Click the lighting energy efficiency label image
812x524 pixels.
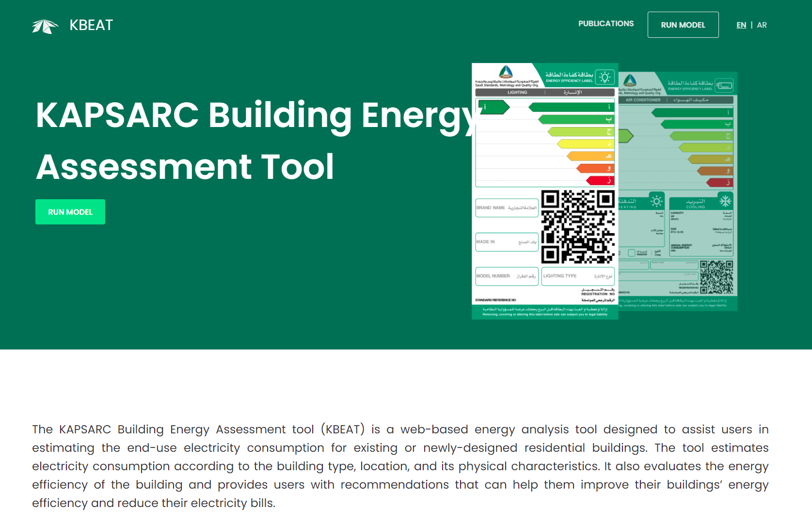click(x=545, y=191)
